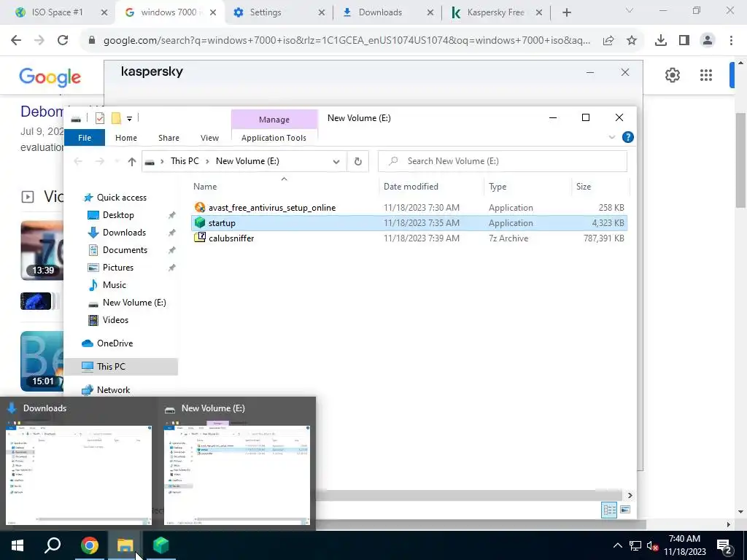Sort files by Date modified column
This screenshot has height=560, width=747.
point(411,187)
